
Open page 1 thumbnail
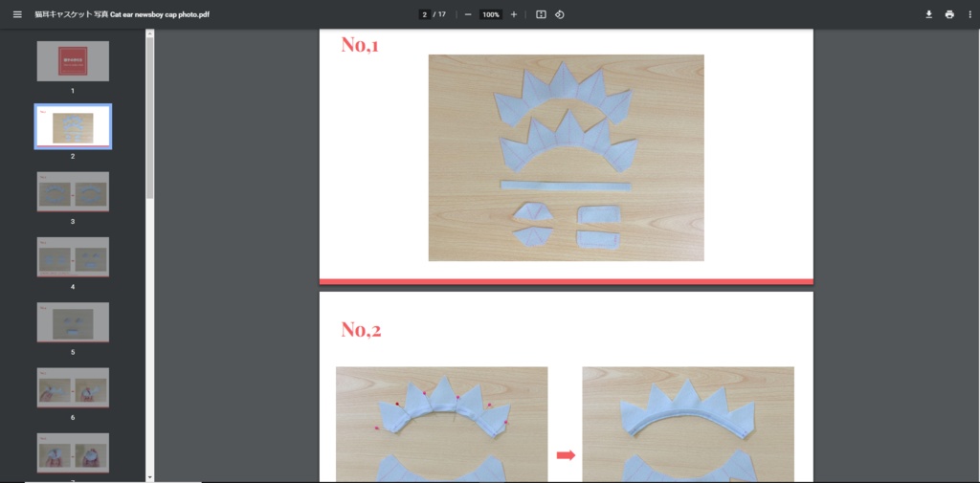pos(73,61)
